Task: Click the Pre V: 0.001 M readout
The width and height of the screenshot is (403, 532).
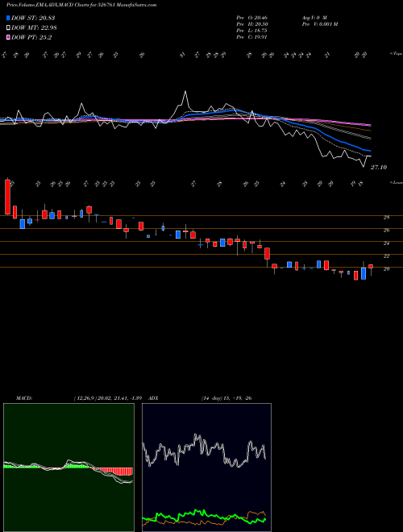Action: point(319,24)
